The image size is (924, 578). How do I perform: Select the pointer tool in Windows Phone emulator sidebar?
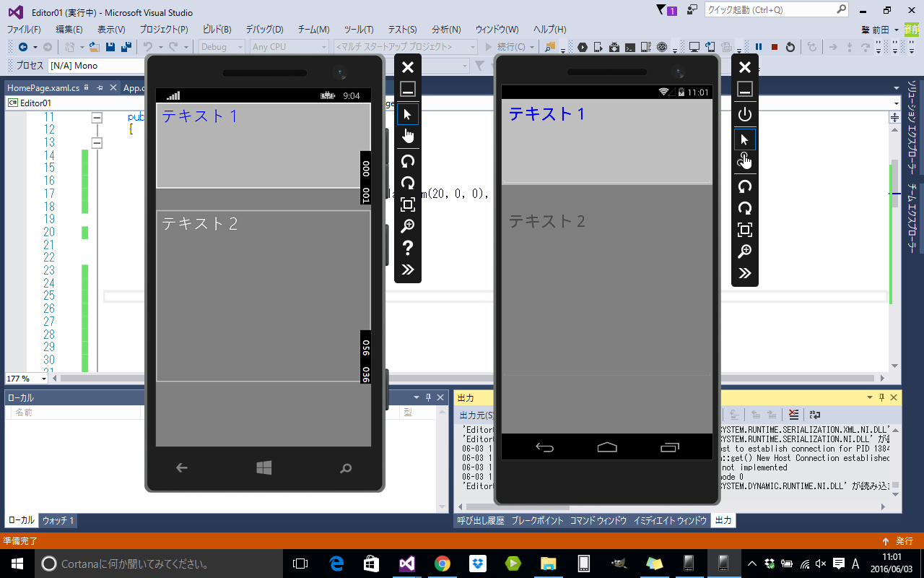coord(408,113)
